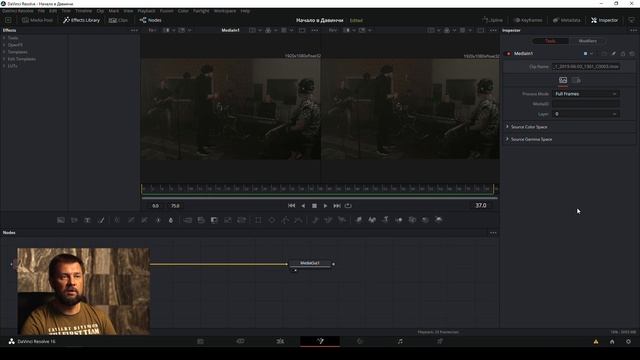Add a Paint node from the toolbar
640x360 pixels.
(x=101, y=220)
